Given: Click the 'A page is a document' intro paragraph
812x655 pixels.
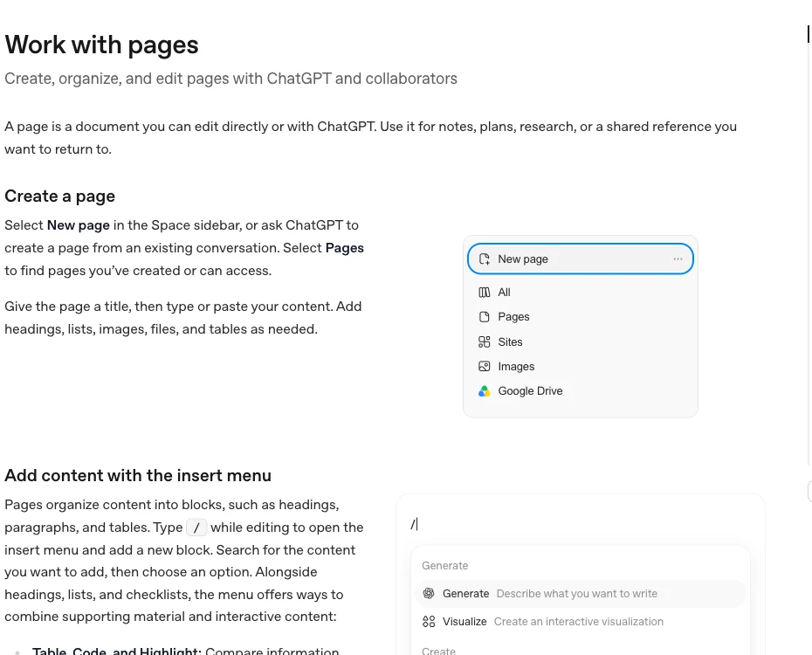Looking at the screenshot, I should [x=371, y=138].
